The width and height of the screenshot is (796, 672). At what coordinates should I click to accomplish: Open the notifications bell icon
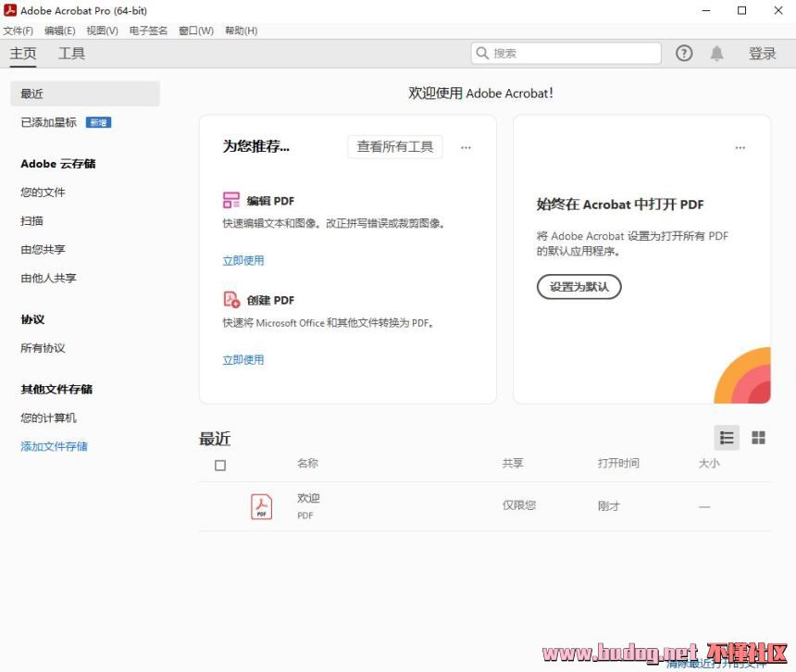tap(716, 54)
